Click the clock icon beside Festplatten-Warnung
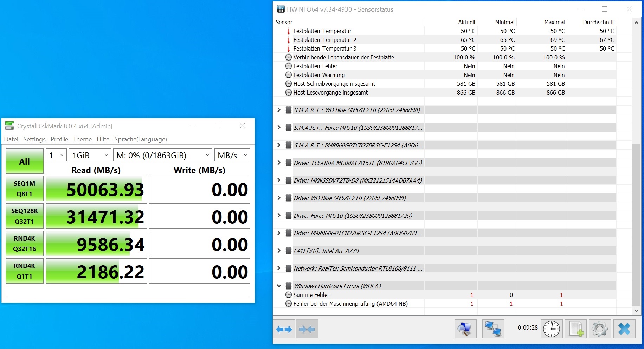This screenshot has width=644, height=349. [289, 75]
